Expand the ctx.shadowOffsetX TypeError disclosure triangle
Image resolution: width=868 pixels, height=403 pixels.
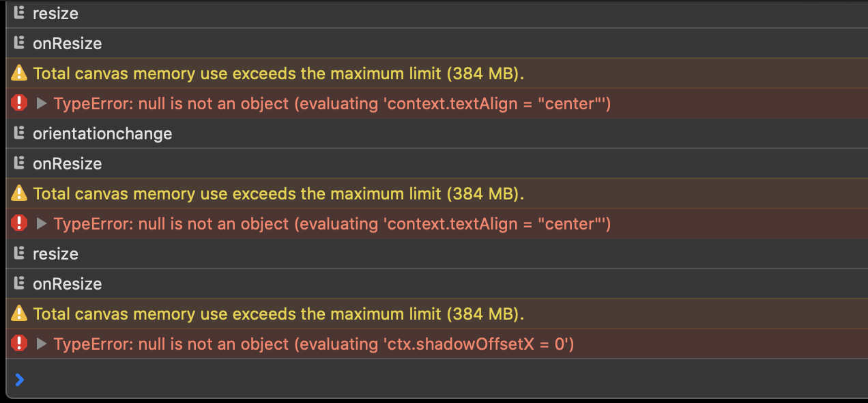pyautogui.click(x=42, y=344)
